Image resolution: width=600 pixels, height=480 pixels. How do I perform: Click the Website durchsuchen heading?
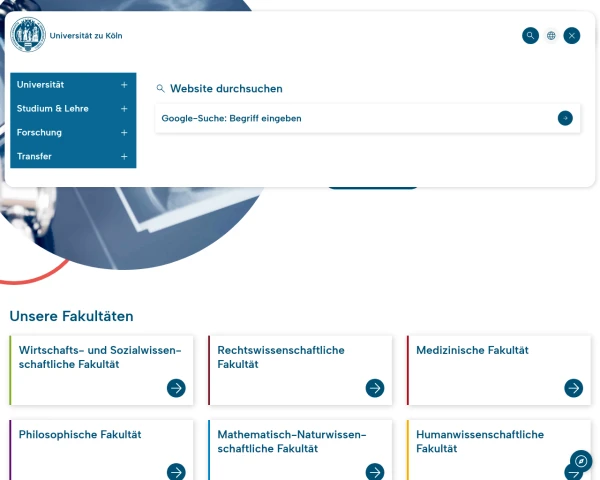click(226, 89)
